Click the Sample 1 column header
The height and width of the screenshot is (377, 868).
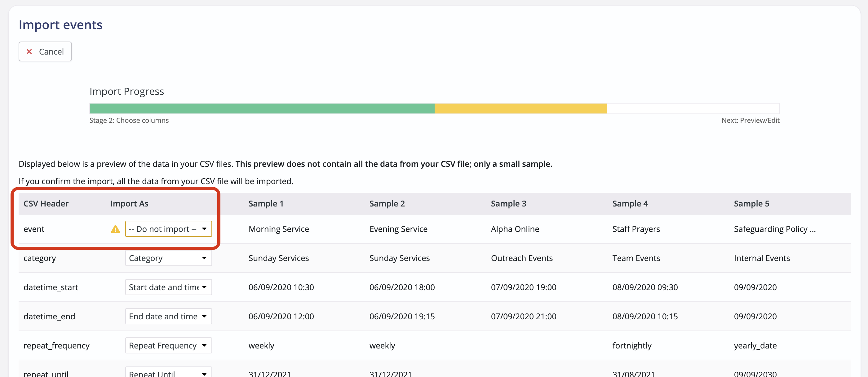(266, 203)
